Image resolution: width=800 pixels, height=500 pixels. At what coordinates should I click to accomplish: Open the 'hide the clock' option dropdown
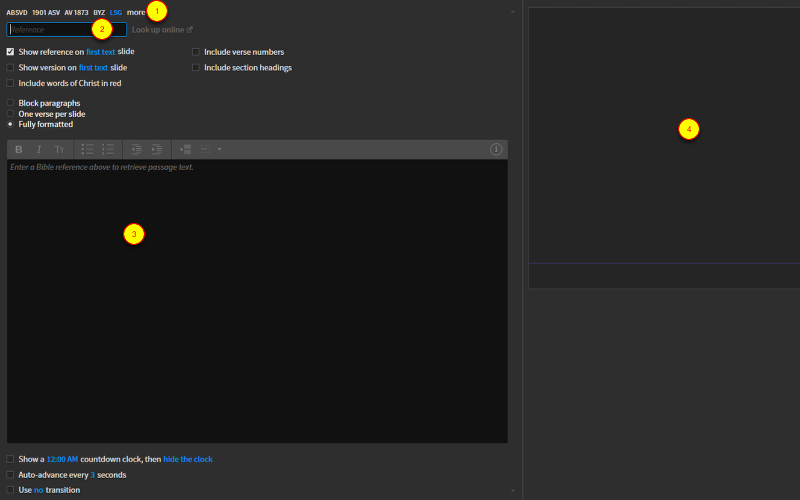tap(188, 459)
